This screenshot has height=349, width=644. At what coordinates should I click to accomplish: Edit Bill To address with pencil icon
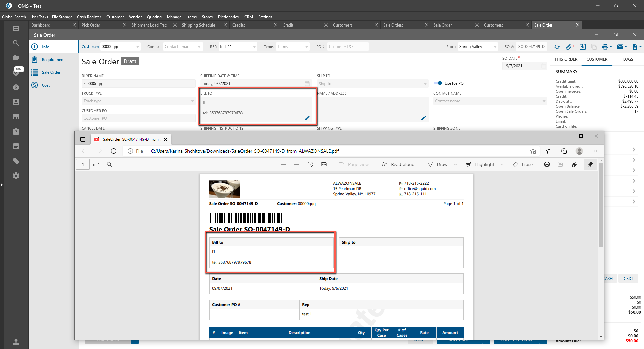pyautogui.click(x=307, y=118)
